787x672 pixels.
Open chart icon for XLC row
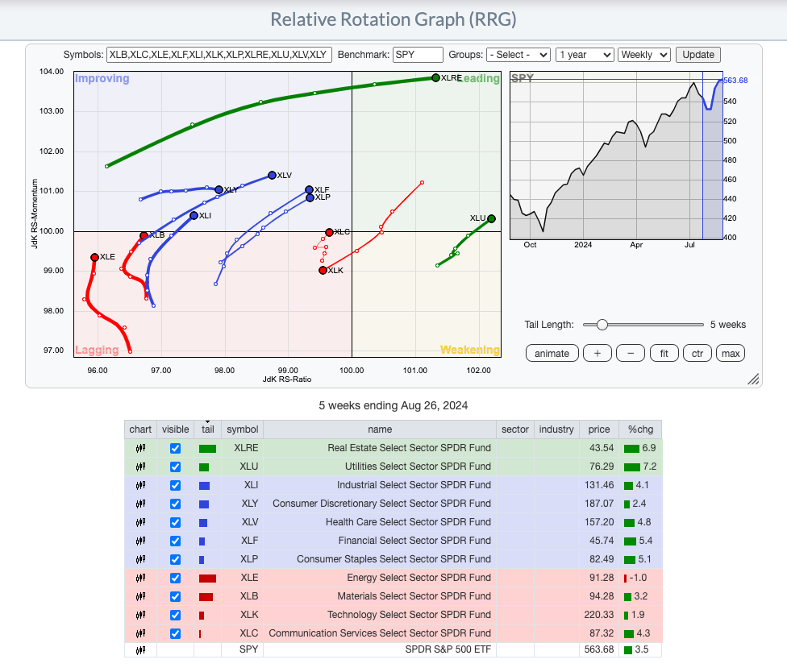[x=140, y=634]
